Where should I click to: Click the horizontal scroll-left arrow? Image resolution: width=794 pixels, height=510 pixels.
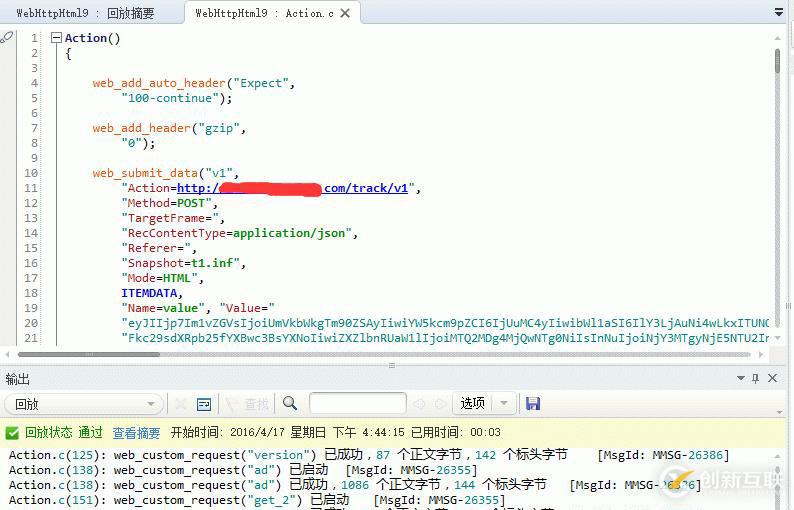[7, 355]
